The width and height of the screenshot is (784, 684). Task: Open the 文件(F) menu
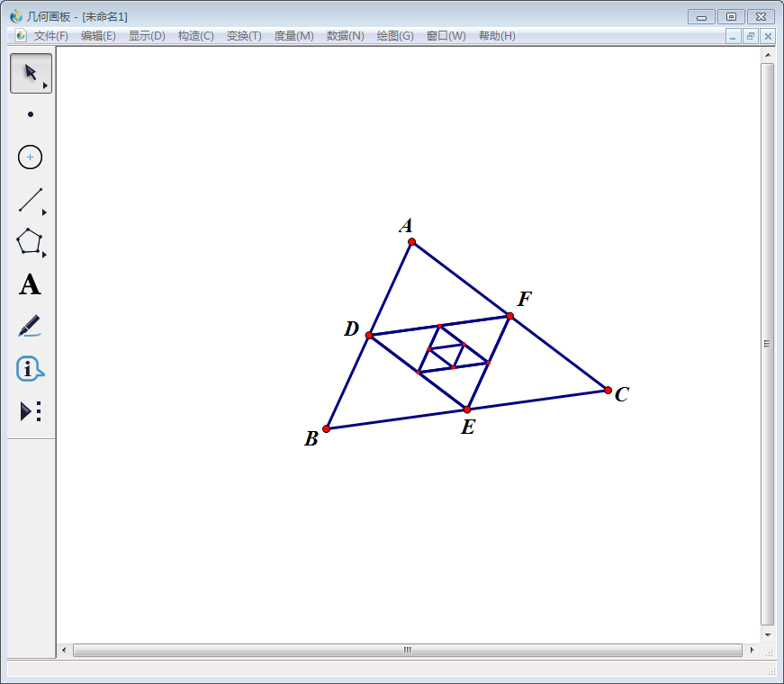pos(50,36)
